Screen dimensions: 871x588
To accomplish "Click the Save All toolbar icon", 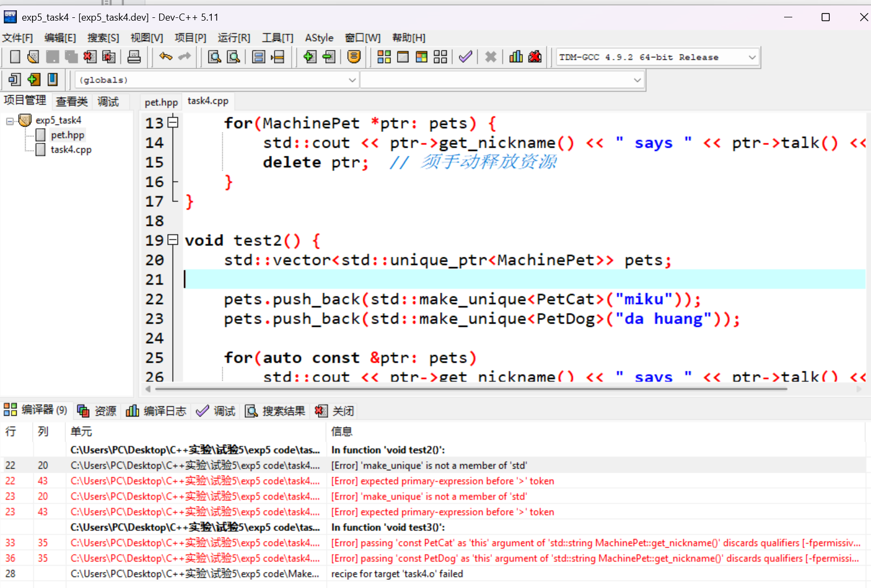I will [x=71, y=57].
